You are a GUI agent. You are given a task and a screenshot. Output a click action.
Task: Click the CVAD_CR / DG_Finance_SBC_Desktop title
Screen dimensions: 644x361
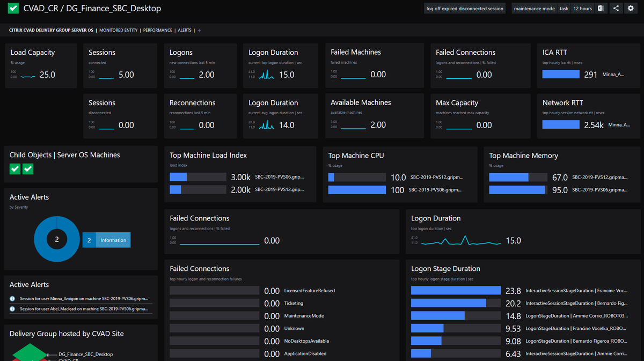(x=92, y=9)
